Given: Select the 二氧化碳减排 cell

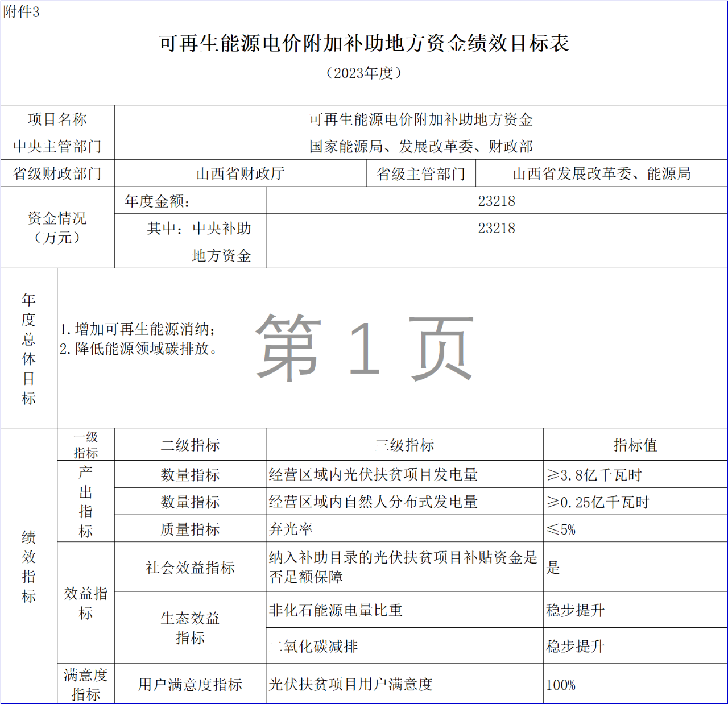Looking at the screenshot, I should pyautogui.click(x=404, y=646).
